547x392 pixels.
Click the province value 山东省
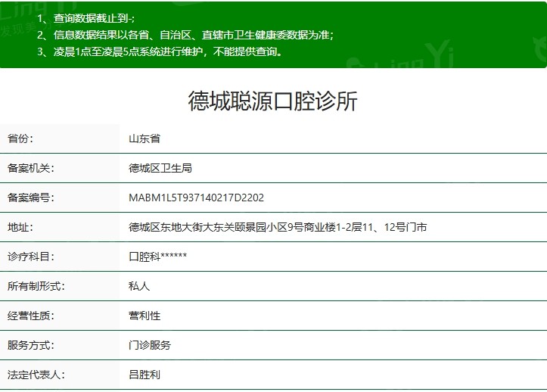coord(145,138)
